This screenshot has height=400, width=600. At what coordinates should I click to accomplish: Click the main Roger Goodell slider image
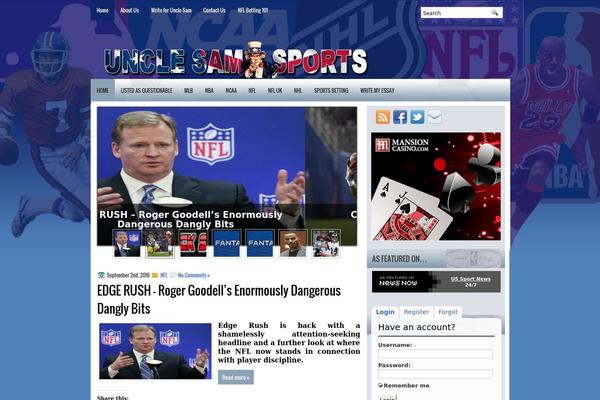[x=201, y=157]
